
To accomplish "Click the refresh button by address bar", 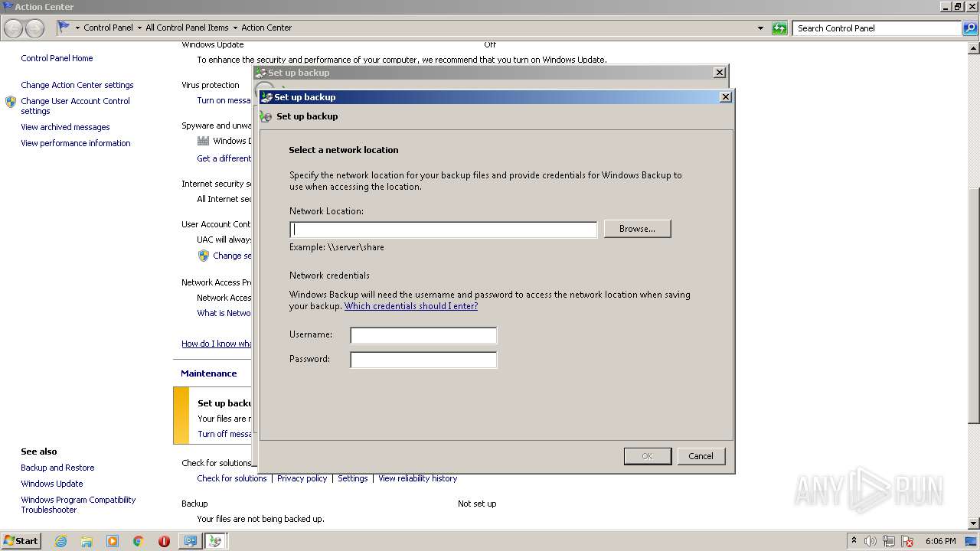I will click(779, 28).
